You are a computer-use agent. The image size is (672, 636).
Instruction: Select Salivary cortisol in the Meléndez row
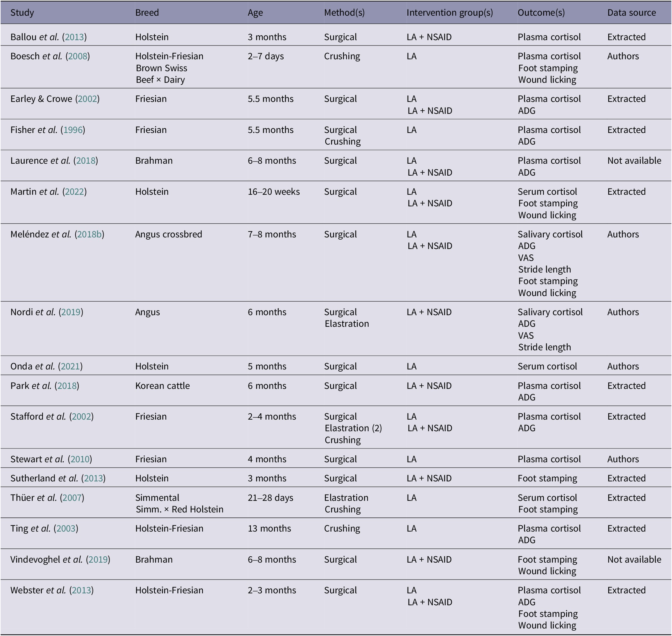(550, 234)
